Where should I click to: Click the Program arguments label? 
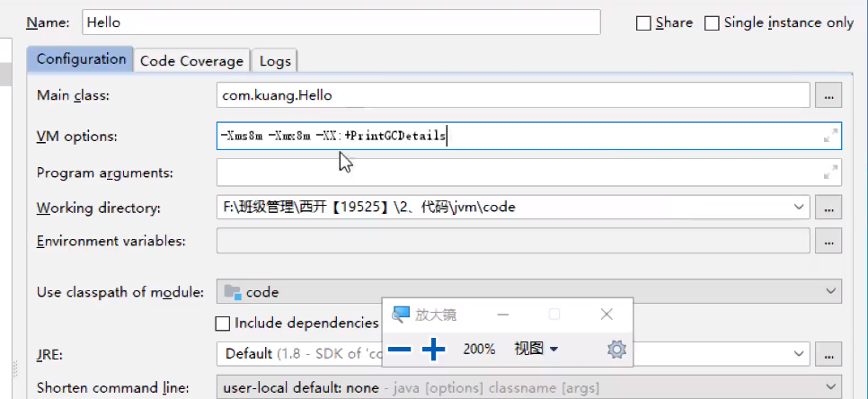104,173
